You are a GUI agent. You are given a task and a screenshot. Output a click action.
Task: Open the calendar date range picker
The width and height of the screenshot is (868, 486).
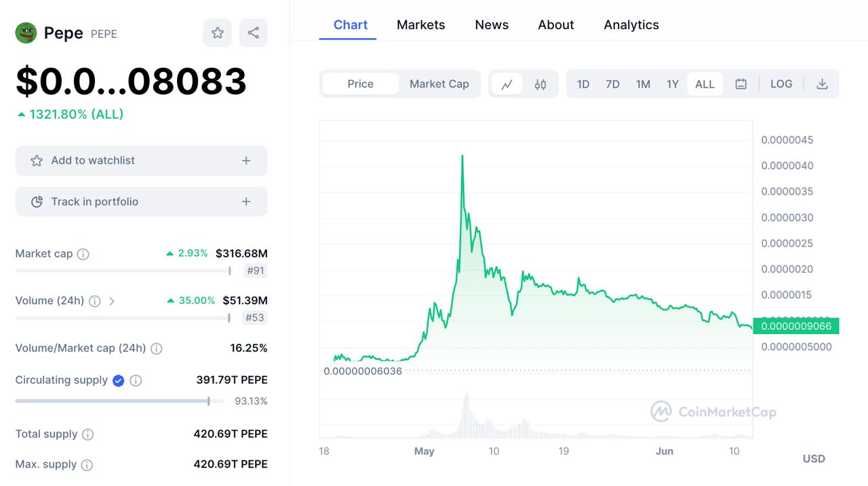[741, 84]
